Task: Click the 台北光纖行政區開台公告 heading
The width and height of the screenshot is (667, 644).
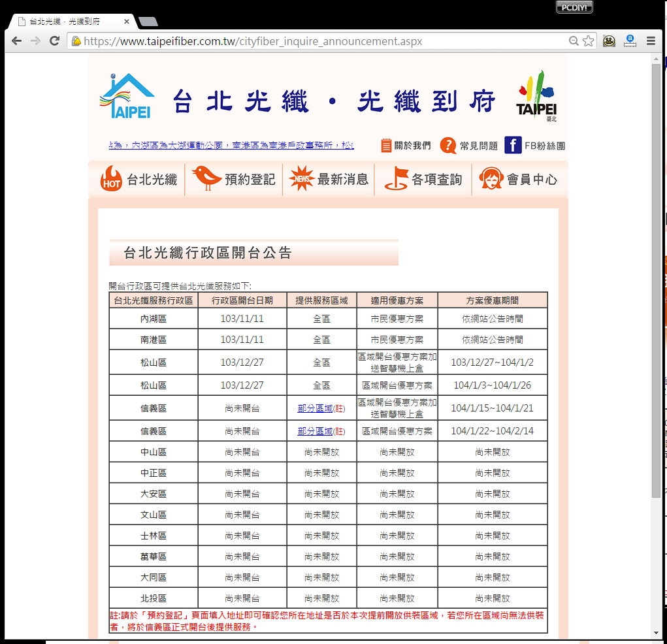Action: tap(208, 253)
